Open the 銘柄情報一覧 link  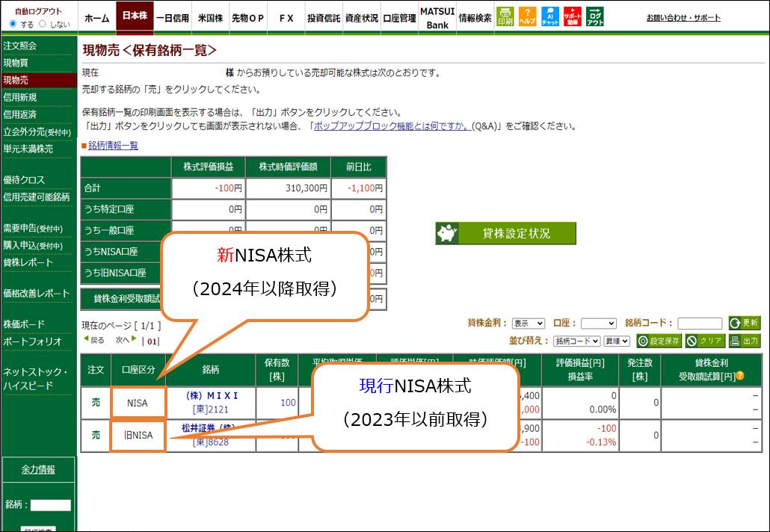113,145
